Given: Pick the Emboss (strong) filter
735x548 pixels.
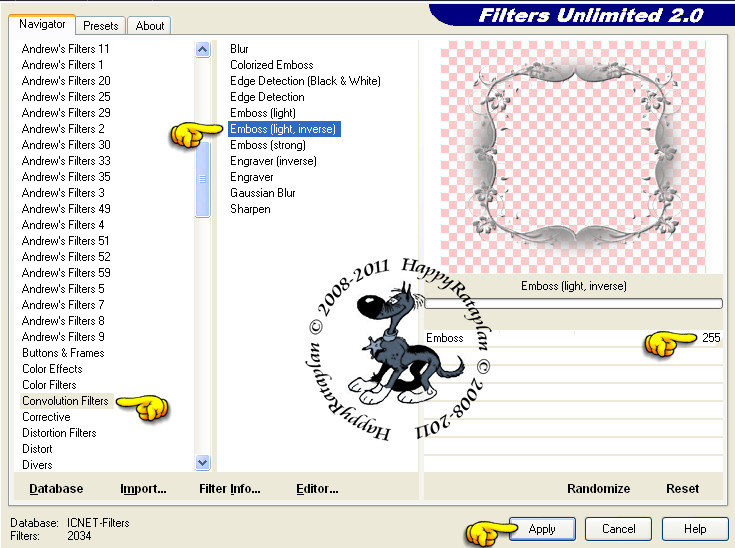Looking at the screenshot, I should pyautogui.click(x=268, y=145).
